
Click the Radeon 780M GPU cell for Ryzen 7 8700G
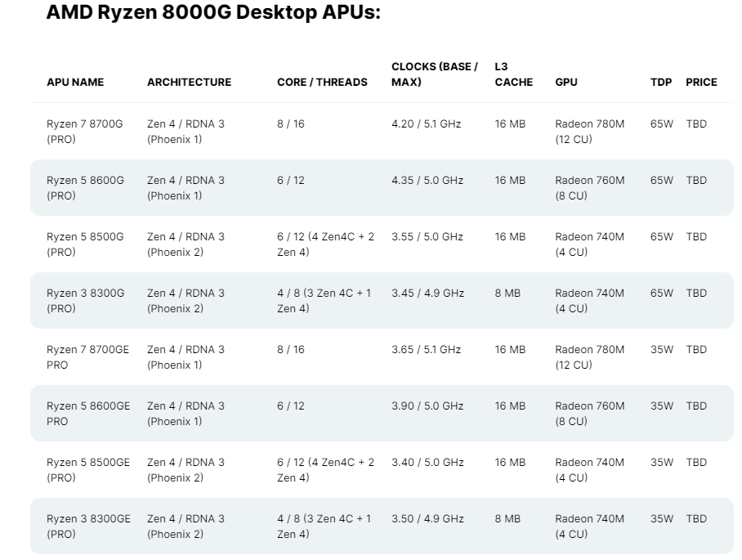coord(590,132)
